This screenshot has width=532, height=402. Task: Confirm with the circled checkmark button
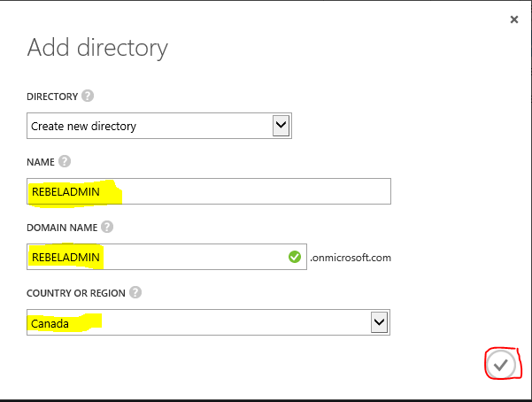[x=501, y=365]
